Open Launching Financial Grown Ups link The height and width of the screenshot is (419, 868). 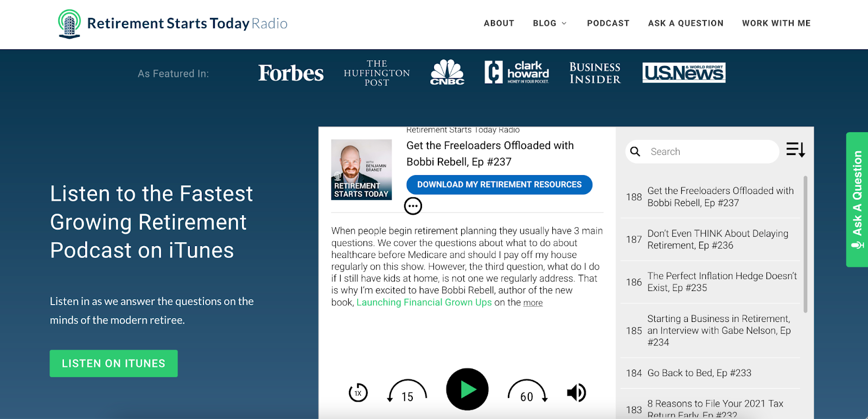point(424,302)
